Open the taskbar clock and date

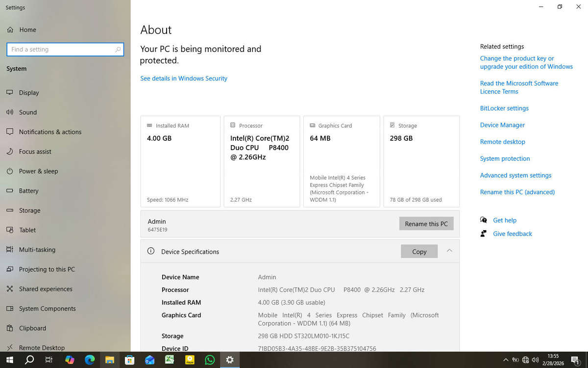pos(553,360)
